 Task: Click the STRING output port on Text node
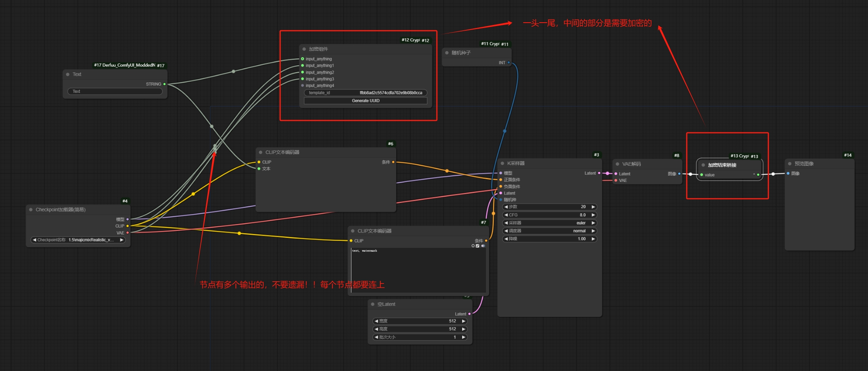click(x=164, y=84)
